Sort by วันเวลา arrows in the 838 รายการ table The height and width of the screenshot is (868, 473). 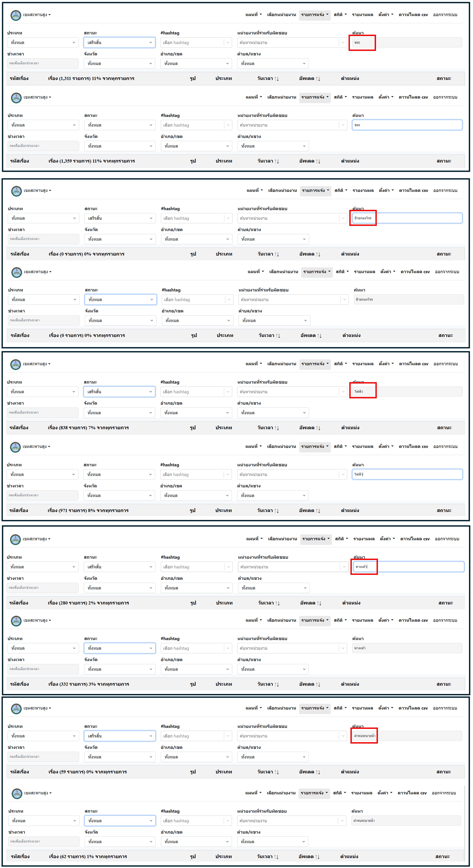coord(277,428)
